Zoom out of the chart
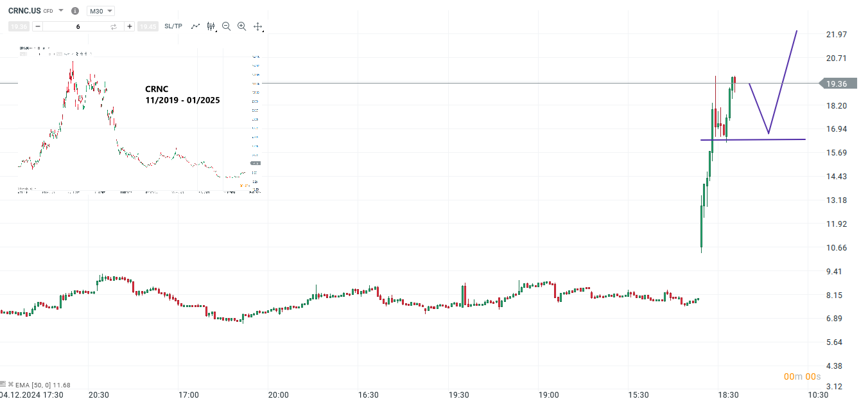This screenshot has height=406, width=868. pos(226,26)
